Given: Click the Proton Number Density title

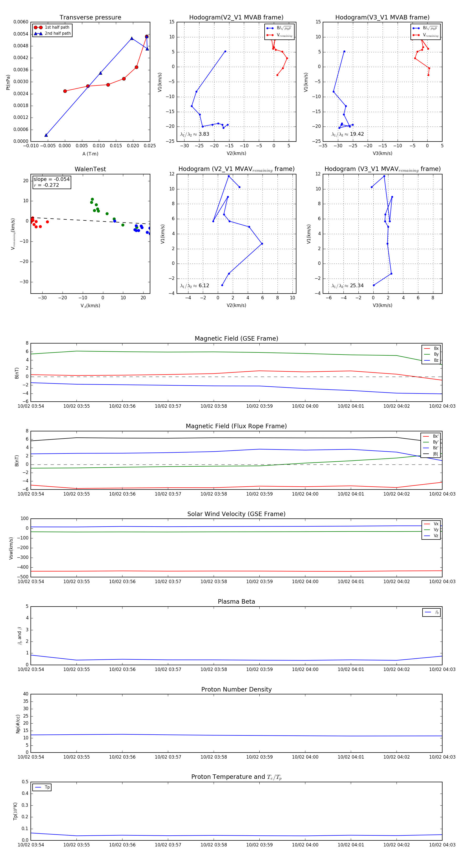Looking at the screenshot, I should coord(236,689).
